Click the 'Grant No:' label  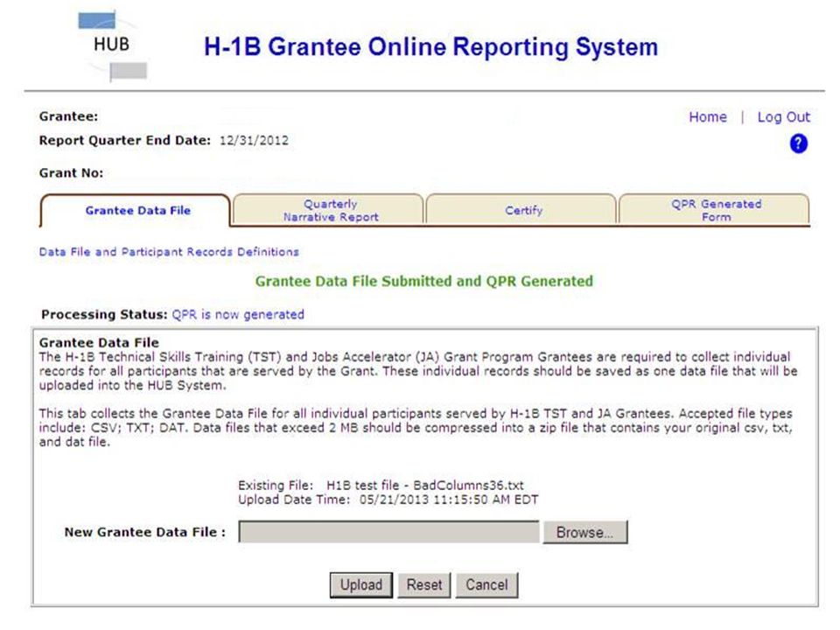click(71, 173)
